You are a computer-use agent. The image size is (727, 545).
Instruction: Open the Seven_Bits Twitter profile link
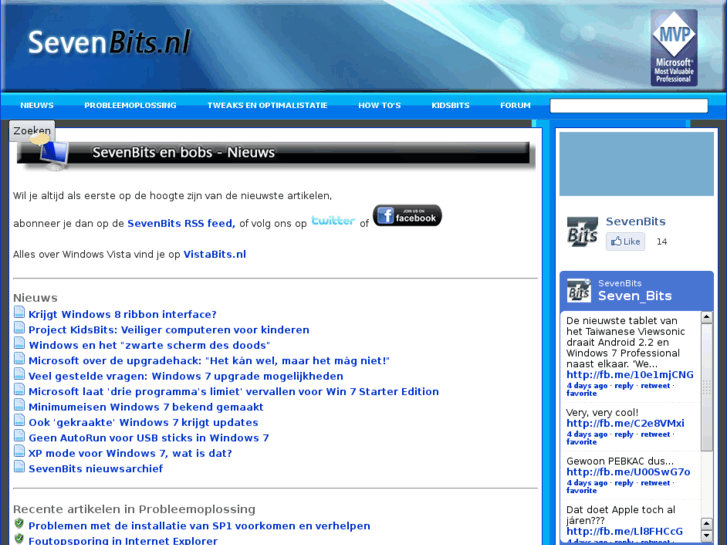point(635,296)
